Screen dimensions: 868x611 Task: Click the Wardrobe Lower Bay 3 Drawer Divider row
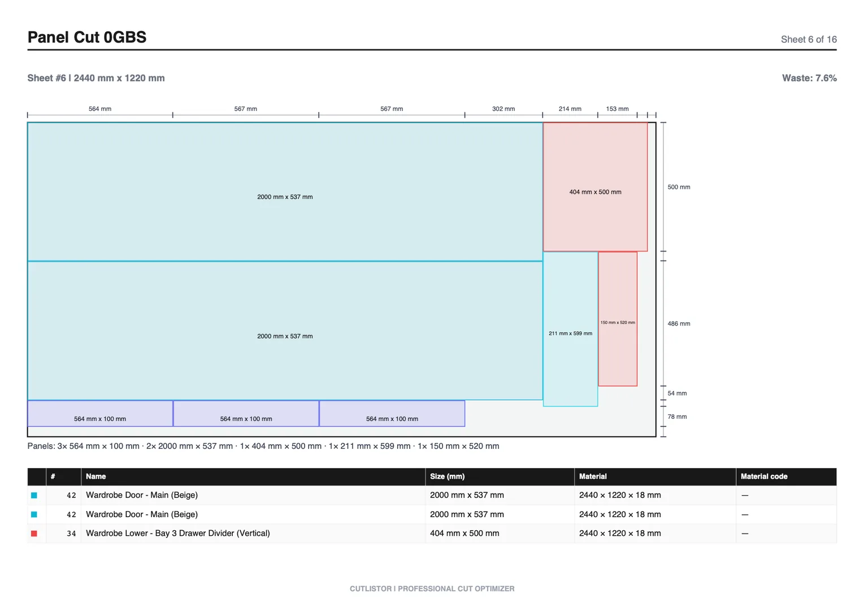432,534
